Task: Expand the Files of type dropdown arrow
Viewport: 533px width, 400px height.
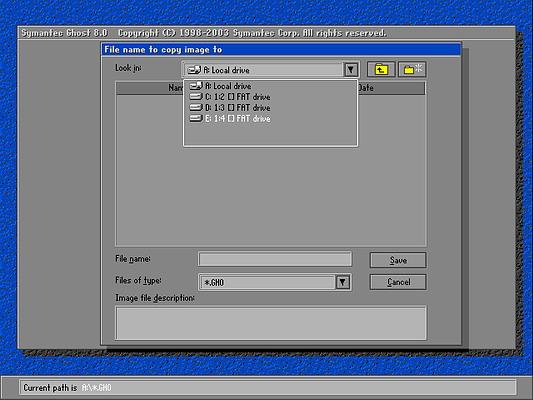Action: [342, 282]
